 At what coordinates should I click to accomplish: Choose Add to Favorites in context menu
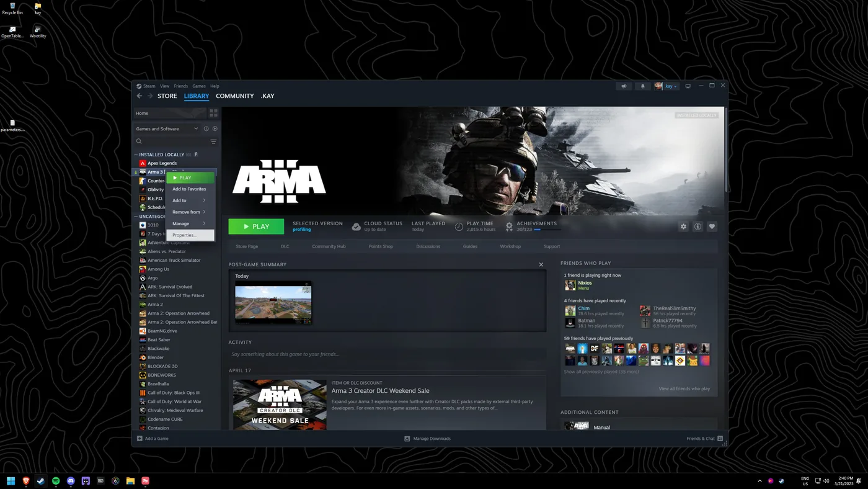click(190, 189)
